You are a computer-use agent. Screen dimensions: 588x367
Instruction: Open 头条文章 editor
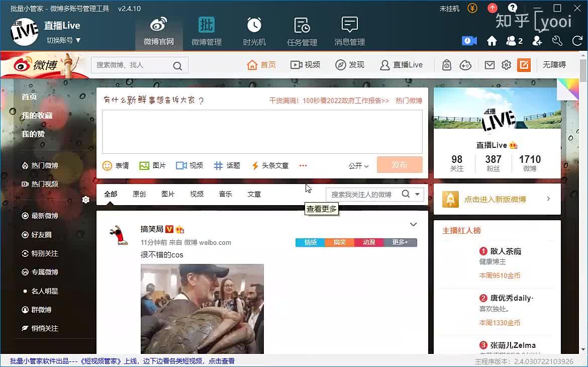(270, 165)
